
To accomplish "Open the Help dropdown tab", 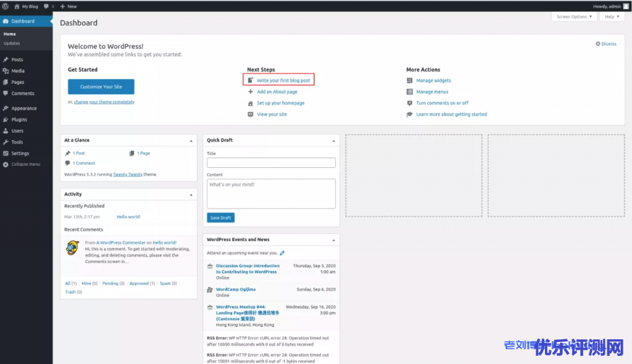I will [x=612, y=17].
